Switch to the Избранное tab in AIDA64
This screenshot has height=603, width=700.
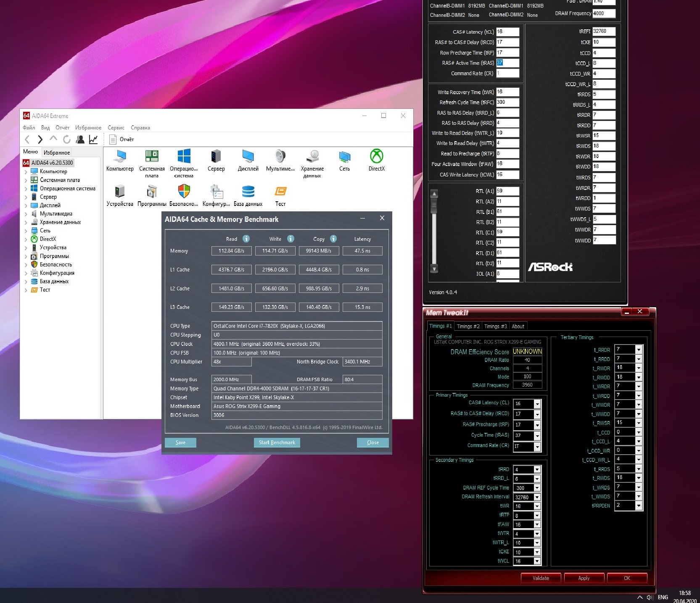[57, 153]
